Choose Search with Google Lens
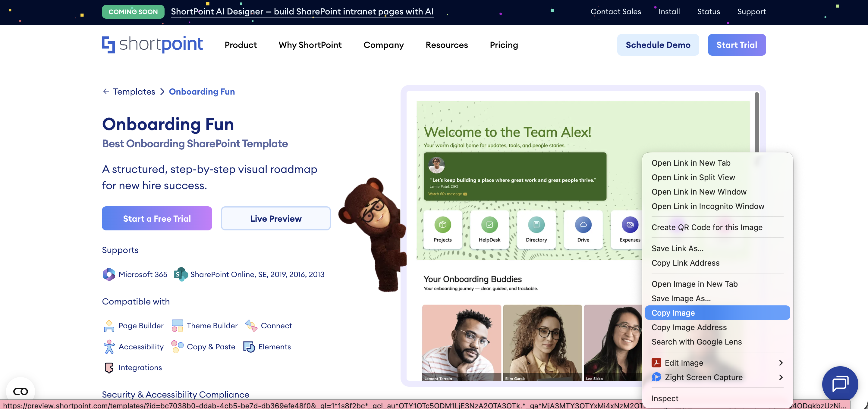The image size is (868, 409). pyautogui.click(x=717, y=342)
